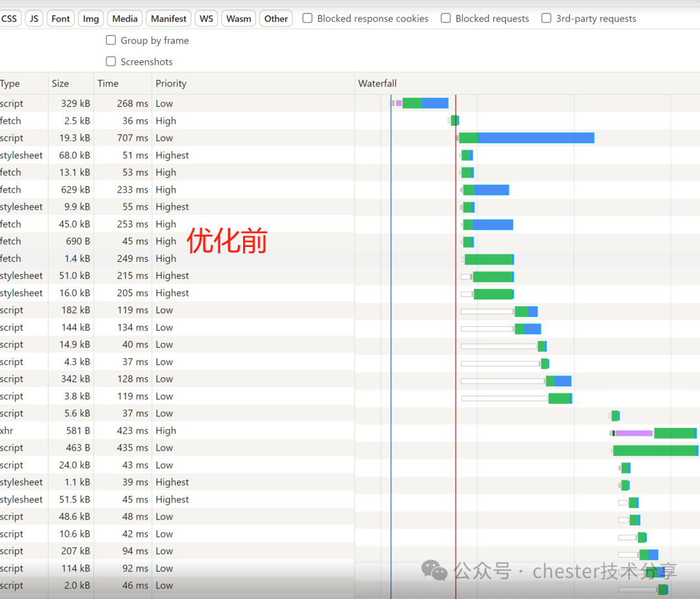Click the 10.6 kB size cell
700x599 pixels.
[x=75, y=534]
